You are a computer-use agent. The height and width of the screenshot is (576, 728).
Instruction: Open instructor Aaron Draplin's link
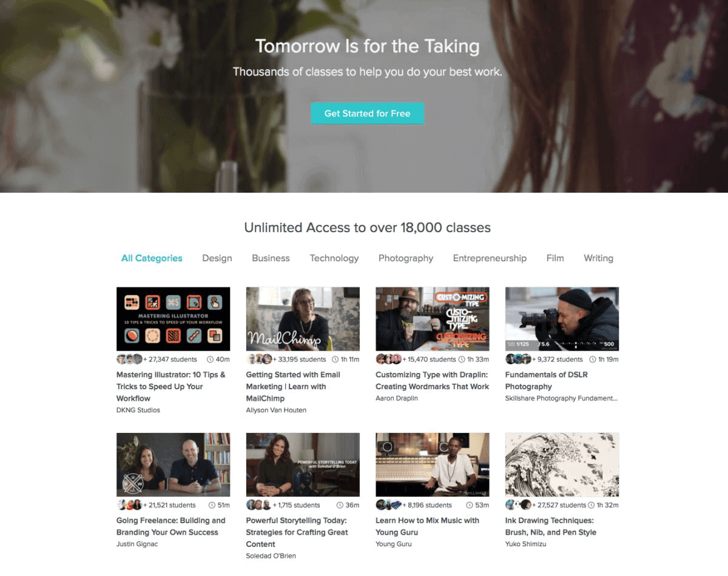tap(397, 398)
